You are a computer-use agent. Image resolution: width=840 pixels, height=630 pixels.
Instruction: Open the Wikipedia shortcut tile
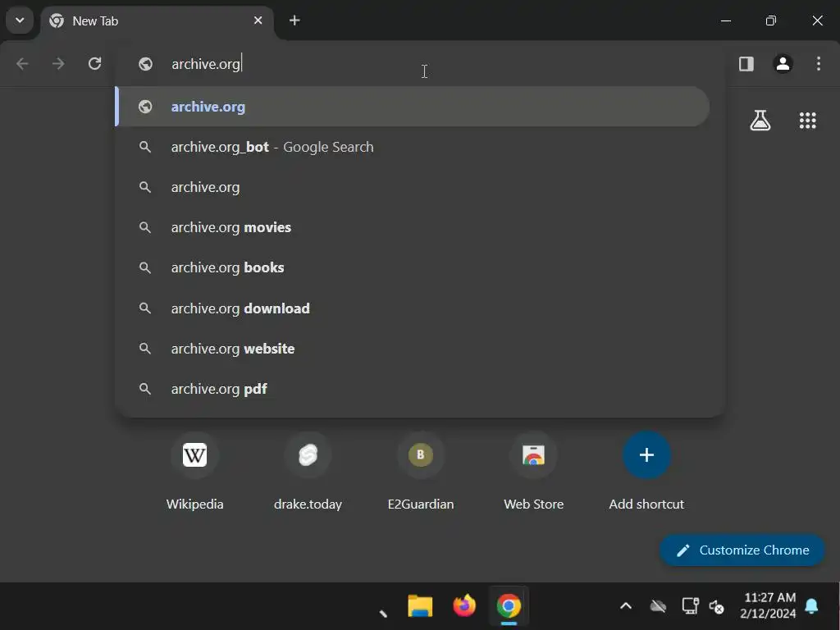pos(194,472)
